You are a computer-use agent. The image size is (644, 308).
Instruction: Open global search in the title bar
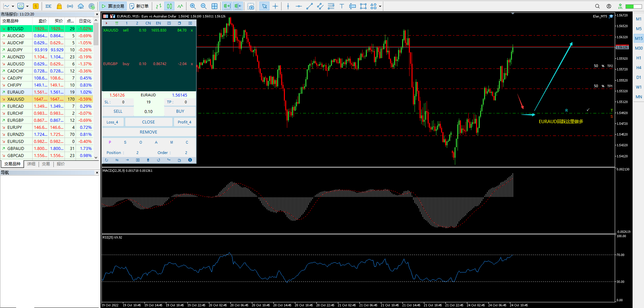[597, 6]
